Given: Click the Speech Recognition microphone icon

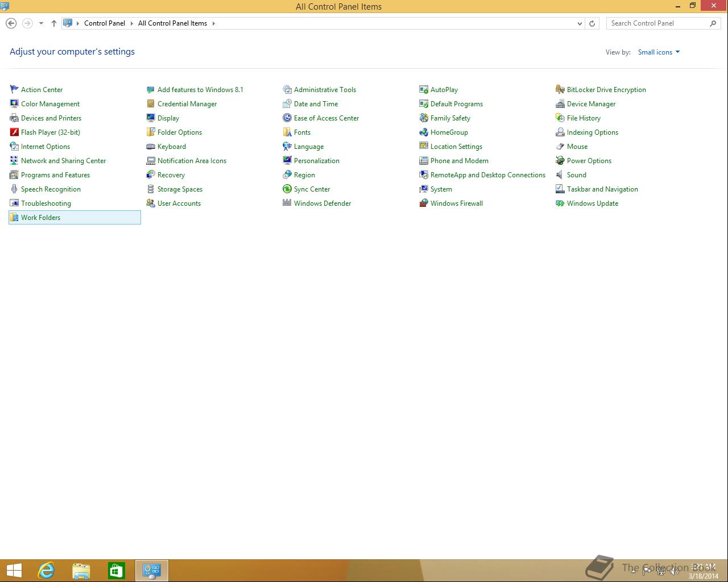Looking at the screenshot, I should pos(14,189).
